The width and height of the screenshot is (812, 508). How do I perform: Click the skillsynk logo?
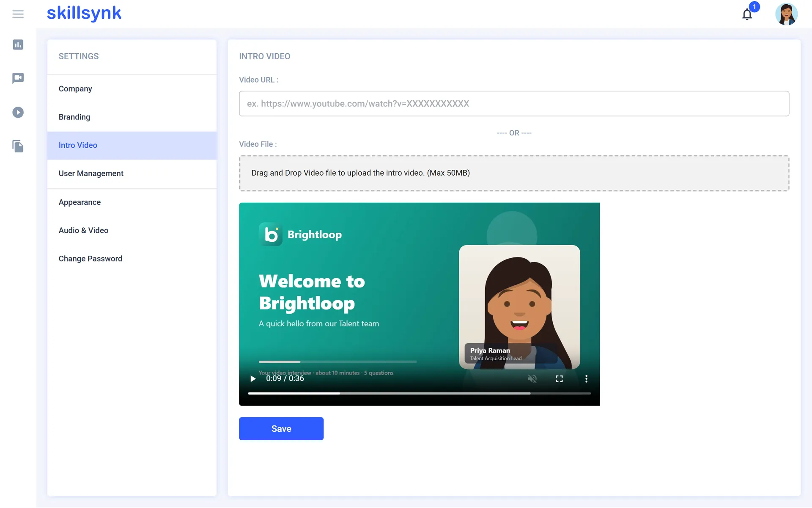84,13
